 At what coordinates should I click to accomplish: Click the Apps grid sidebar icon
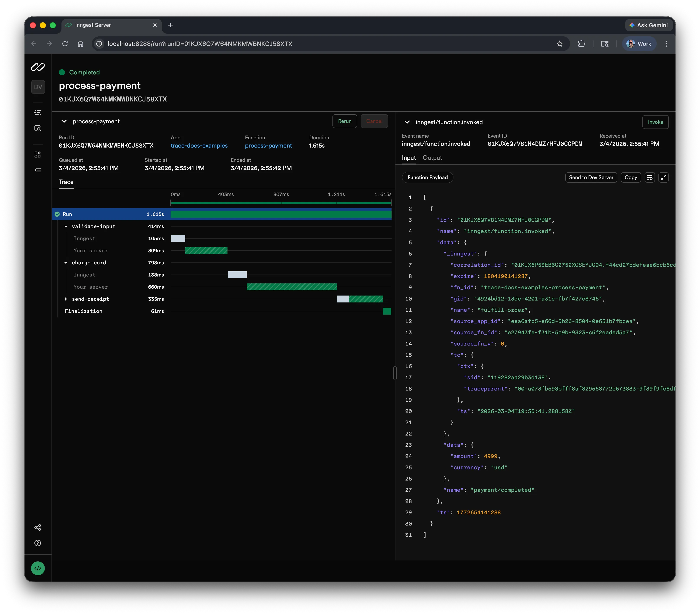pos(38,155)
